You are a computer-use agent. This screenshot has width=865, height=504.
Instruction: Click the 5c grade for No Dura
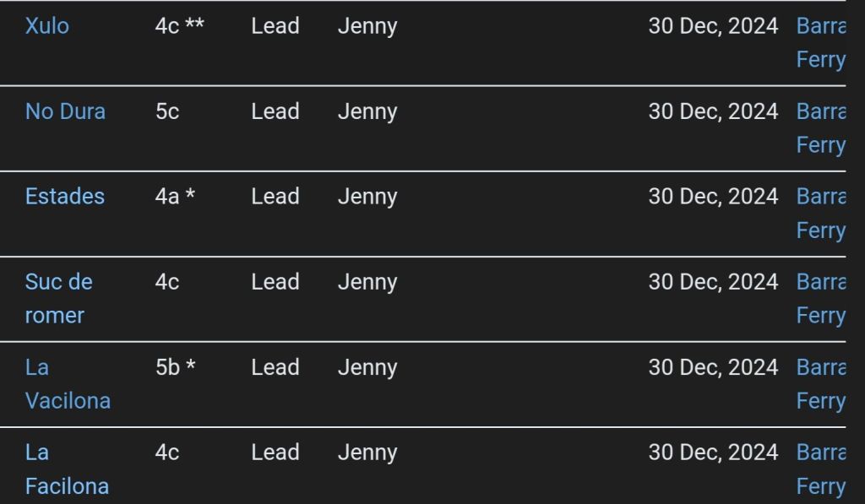[x=167, y=111]
